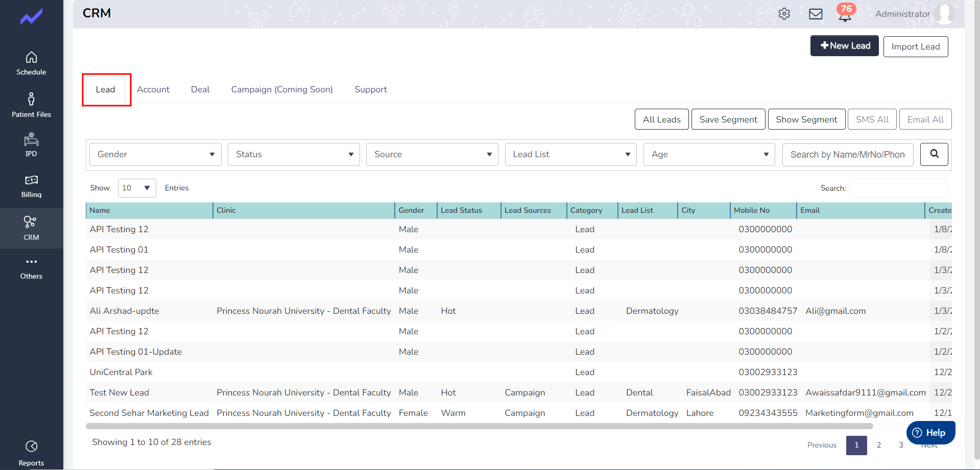This screenshot has height=470, width=980.
Task: Sort table by Clinic column header
Action: click(x=304, y=210)
